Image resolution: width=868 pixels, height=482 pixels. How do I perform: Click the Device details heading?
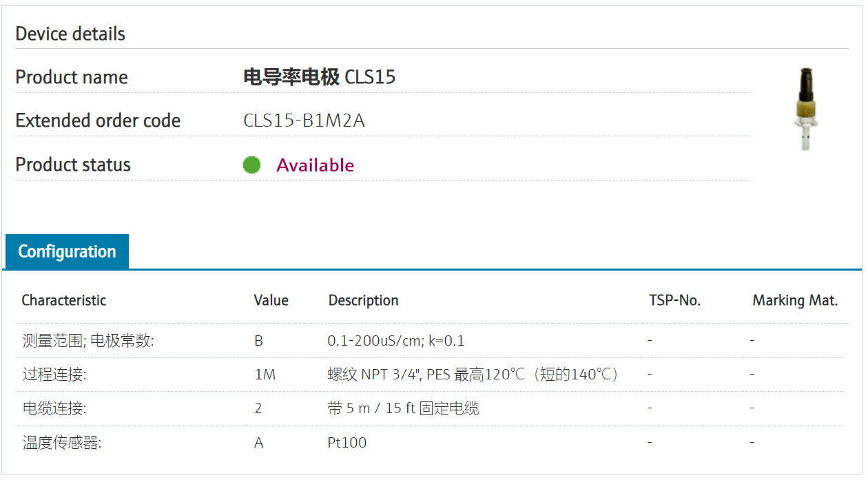pos(70,34)
